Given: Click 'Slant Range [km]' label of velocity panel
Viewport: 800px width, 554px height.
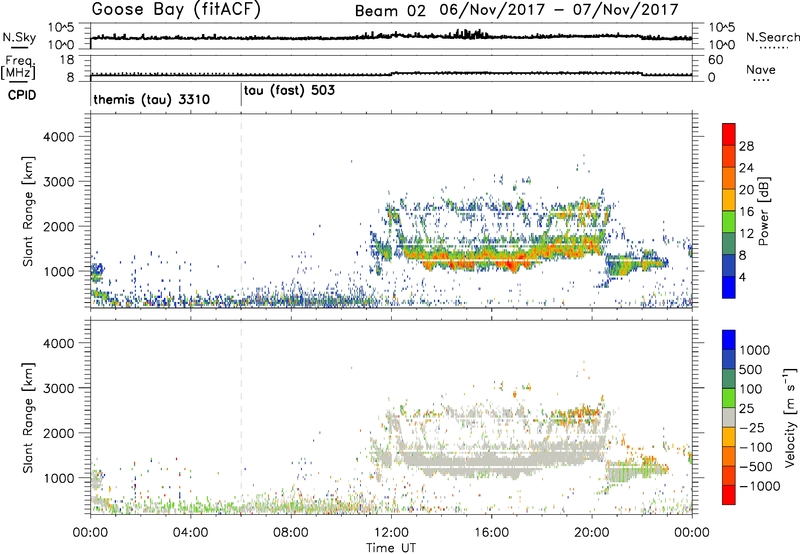Looking at the screenshot, I should pos(28,417).
